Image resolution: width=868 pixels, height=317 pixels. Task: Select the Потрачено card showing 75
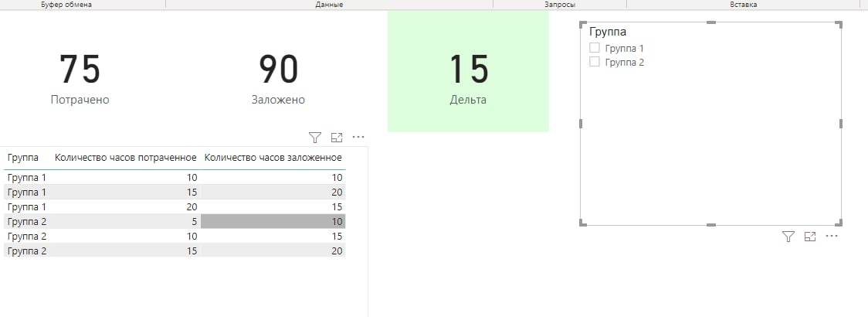pyautogui.click(x=80, y=77)
